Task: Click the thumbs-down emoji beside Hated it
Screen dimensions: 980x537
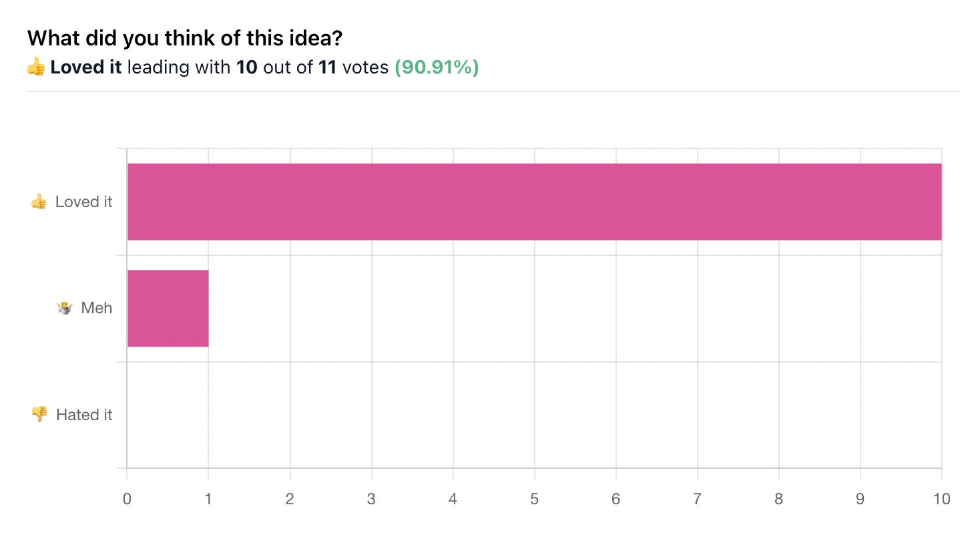Action: (39, 415)
